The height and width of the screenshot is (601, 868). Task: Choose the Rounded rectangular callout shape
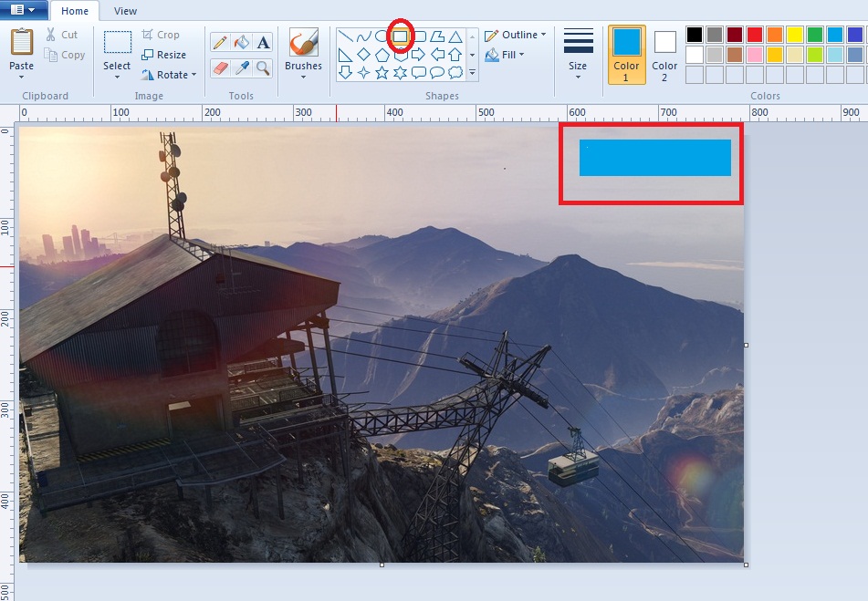pyautogui.click(x=419, y=72)
